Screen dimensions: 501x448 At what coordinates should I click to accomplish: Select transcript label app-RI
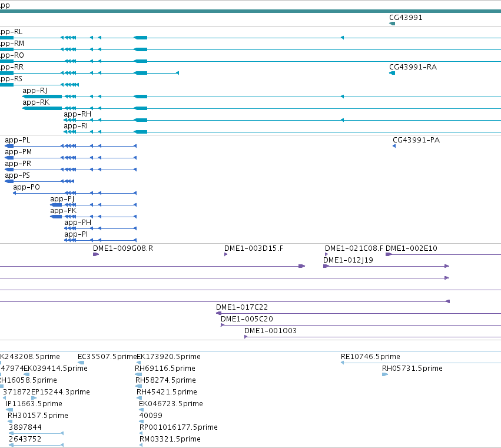[x=76, y=126]
